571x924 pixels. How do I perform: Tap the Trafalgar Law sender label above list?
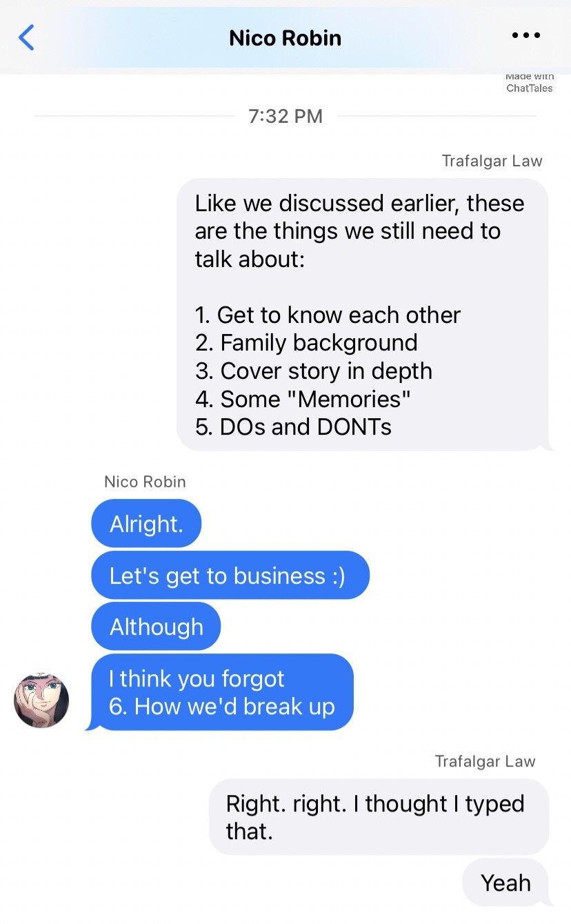(x=492, y=161)
